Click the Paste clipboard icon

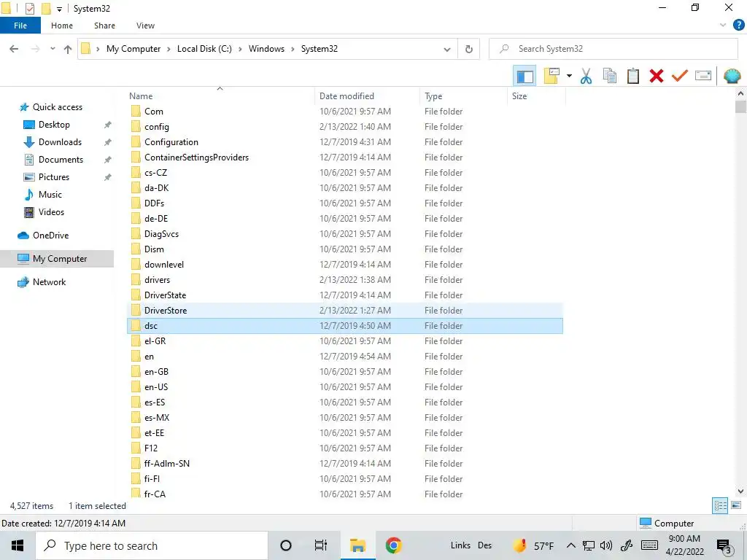tap(632, 76)
